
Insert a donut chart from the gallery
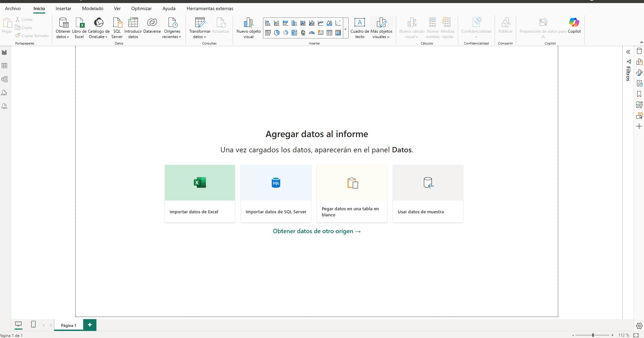(x=286, y=33)
